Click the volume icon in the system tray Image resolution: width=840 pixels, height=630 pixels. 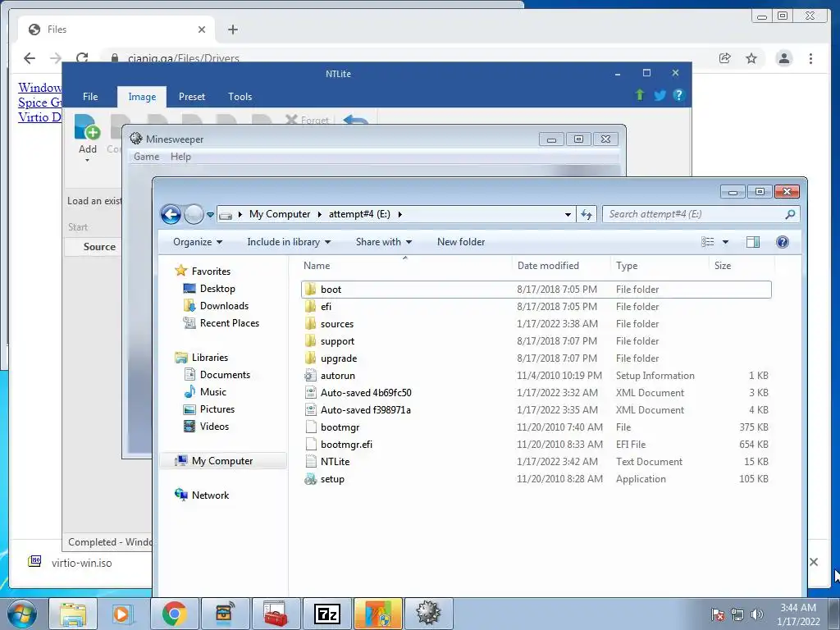[x=756, y=614]
